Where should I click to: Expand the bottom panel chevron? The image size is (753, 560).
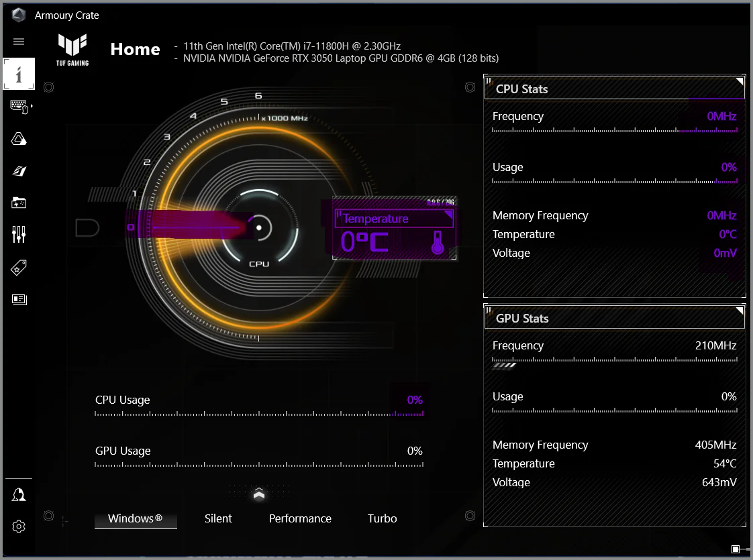point(259,492)
